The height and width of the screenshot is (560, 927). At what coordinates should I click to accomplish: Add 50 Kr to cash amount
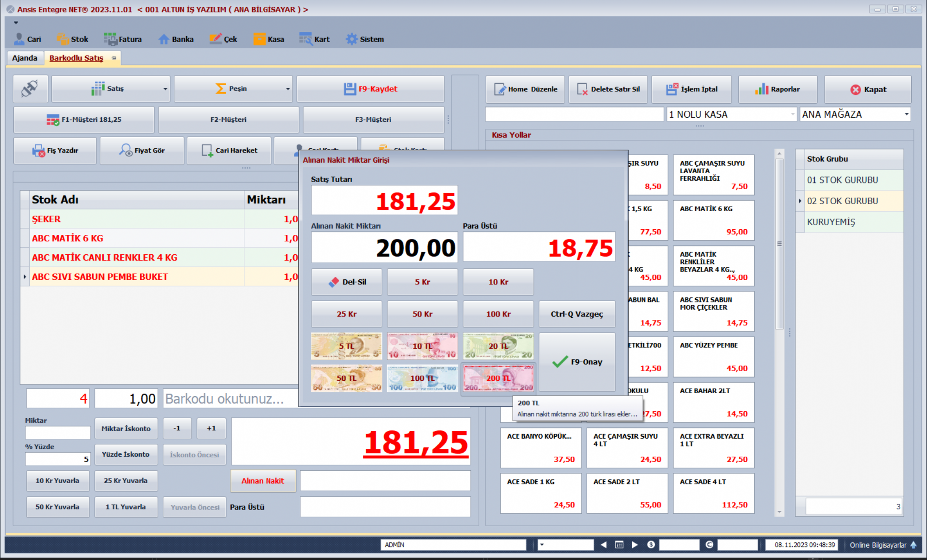[422, 314]
